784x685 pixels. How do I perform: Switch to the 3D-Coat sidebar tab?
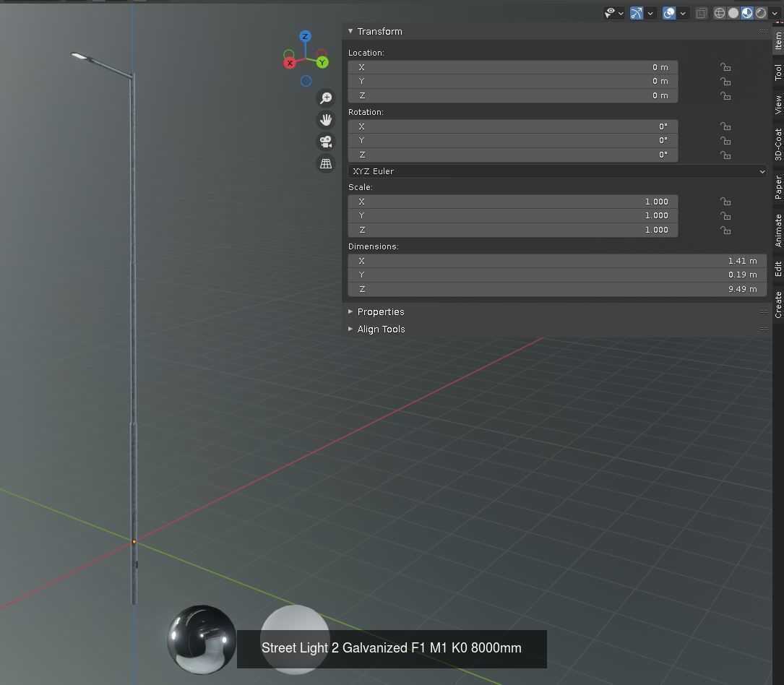[778, 145]
